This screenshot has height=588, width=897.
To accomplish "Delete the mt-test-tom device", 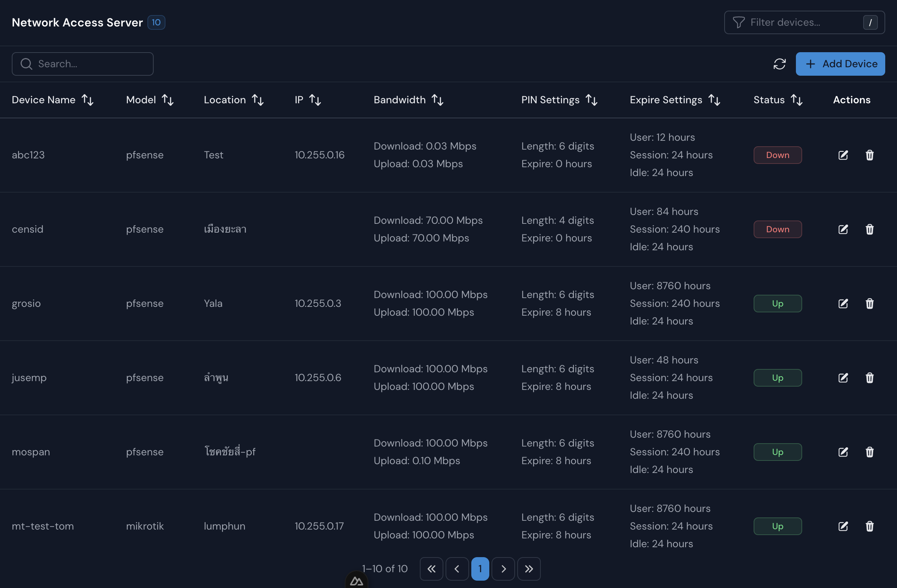I will point(869,526).
